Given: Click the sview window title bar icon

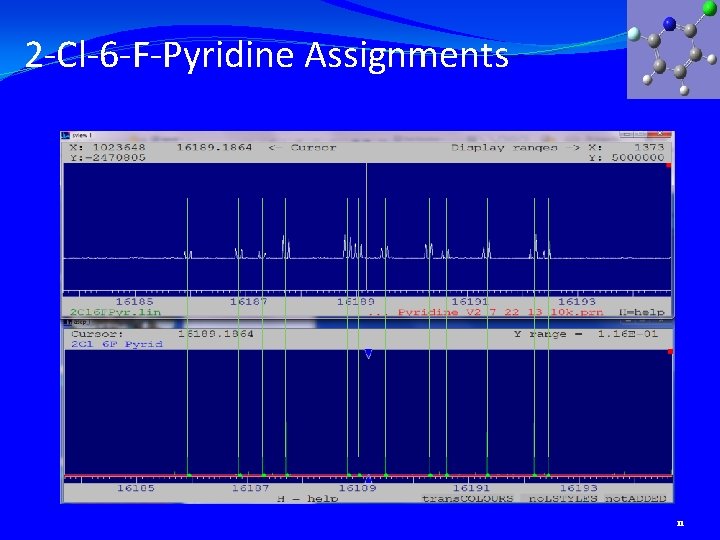Looking at the screenshot, I should pyautogui.click(x=67, y=135).
